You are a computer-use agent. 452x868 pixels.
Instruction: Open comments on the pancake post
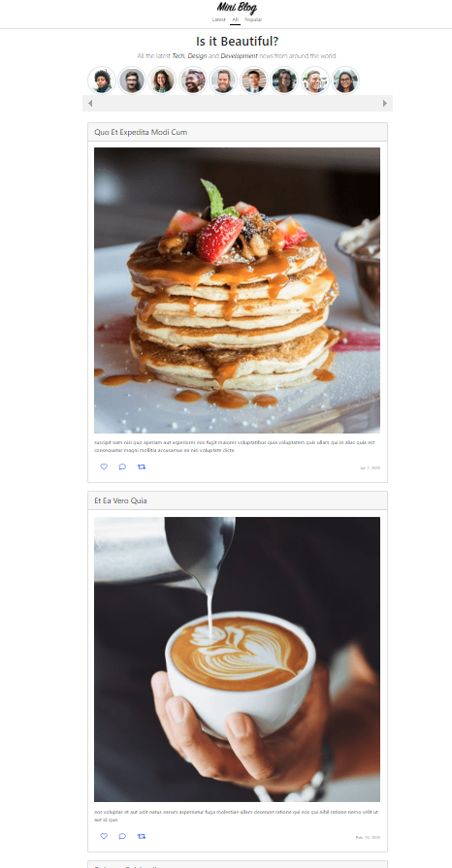click(x=122, y=466)
